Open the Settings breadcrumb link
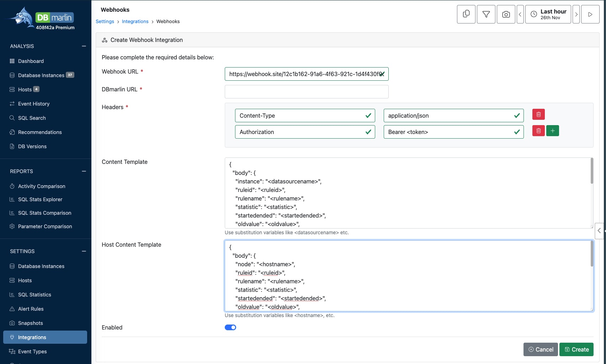 pyautogui.click(x=105, y=21)
